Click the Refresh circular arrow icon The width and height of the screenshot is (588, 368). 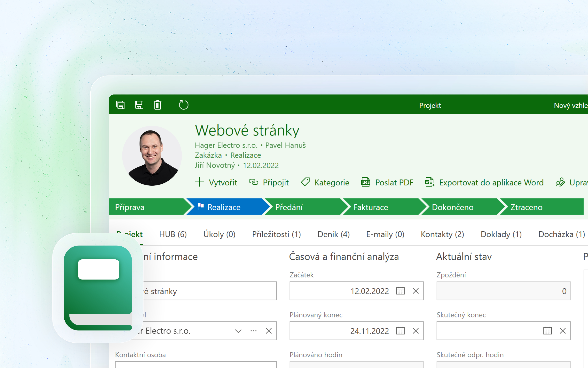coord(183,105)
